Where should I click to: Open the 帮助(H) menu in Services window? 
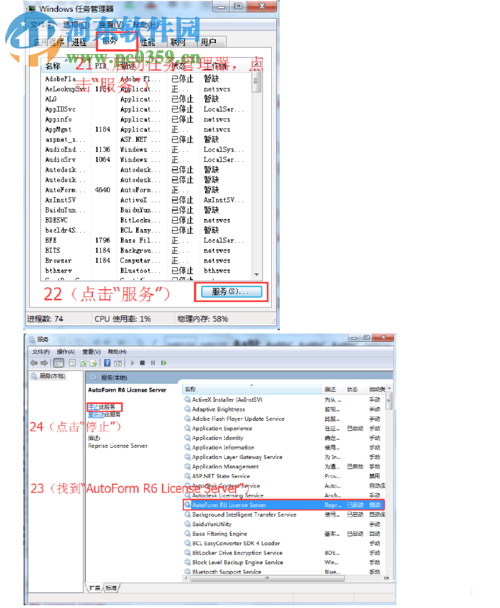(x=117, y=352)
